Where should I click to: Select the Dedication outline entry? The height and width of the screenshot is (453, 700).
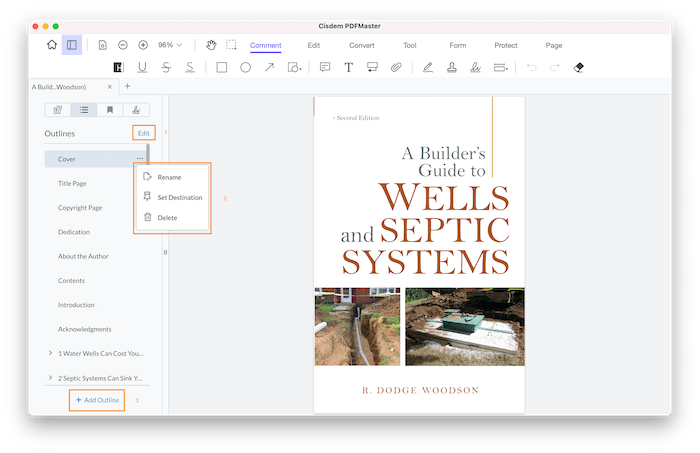pos(74,232)
